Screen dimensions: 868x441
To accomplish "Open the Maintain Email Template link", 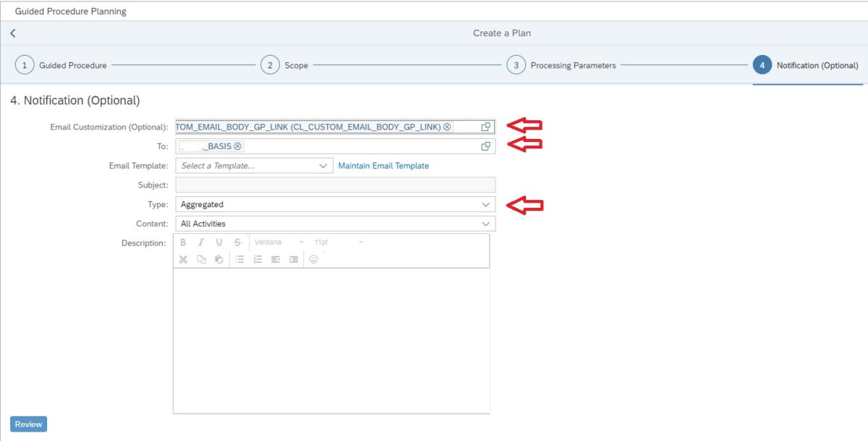I will (x=383, y=165).
